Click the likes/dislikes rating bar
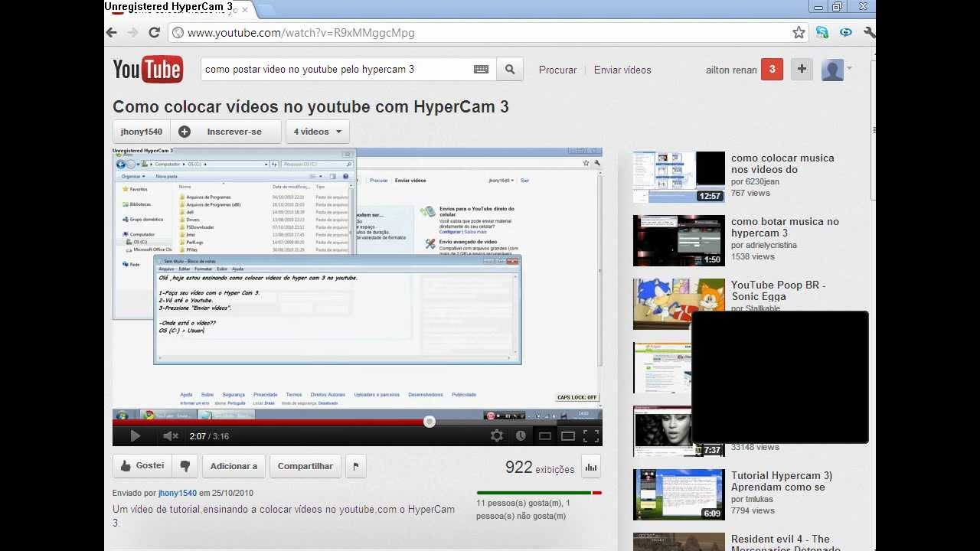 [539, 493]
